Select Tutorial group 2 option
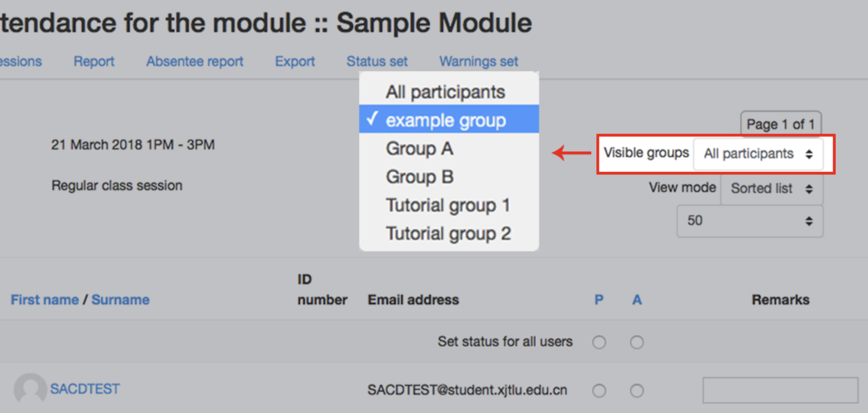Viewport: 868px width, 413px height. point(449,234)
